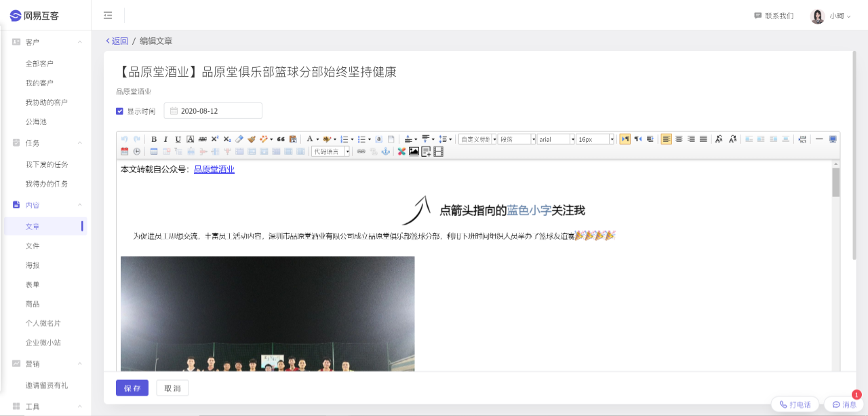This screenshot has height=416, width=868.
Task: Open 公海池 from the sidebar
Action: (x=36, y=121)
